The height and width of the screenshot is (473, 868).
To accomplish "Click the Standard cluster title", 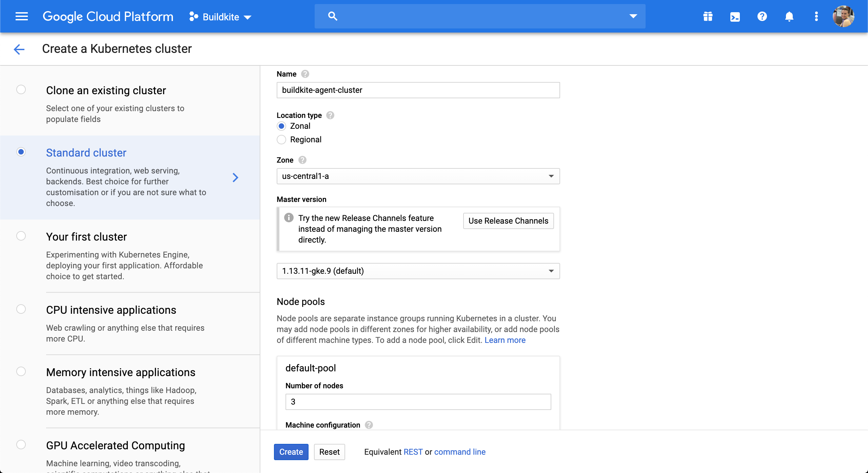I will click(86, 153).
